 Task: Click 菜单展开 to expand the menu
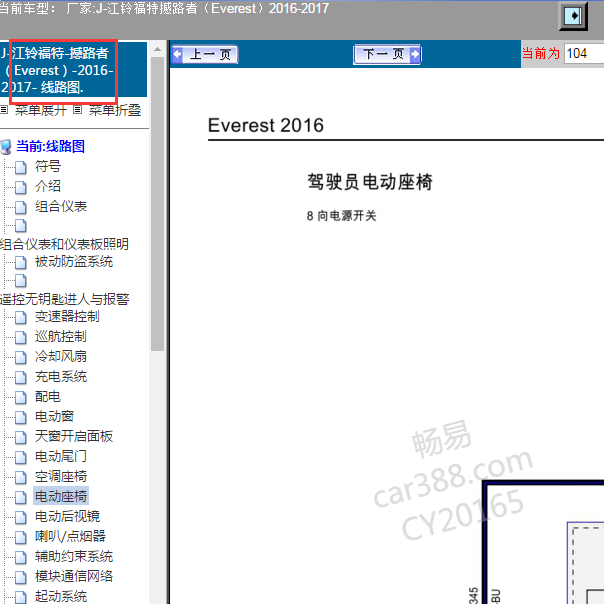click(41, 111)
